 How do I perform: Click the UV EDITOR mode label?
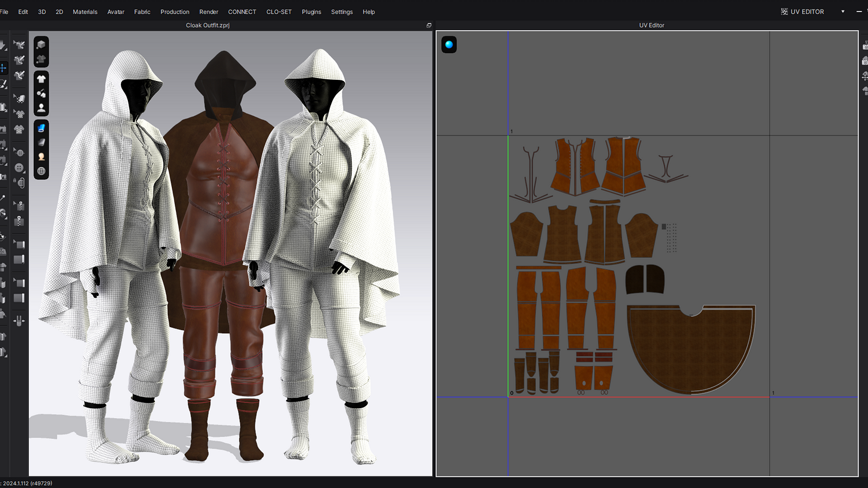pos(807,12)
